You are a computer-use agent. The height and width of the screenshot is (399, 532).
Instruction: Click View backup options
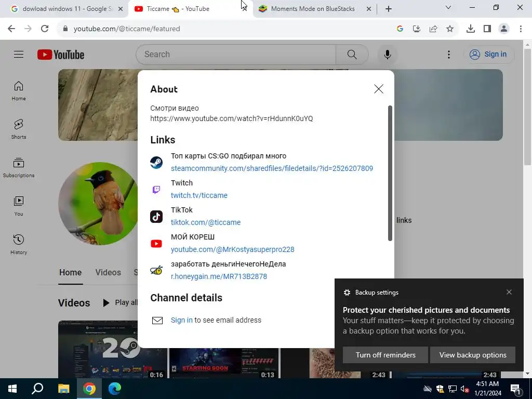click(x=473, y=355)
